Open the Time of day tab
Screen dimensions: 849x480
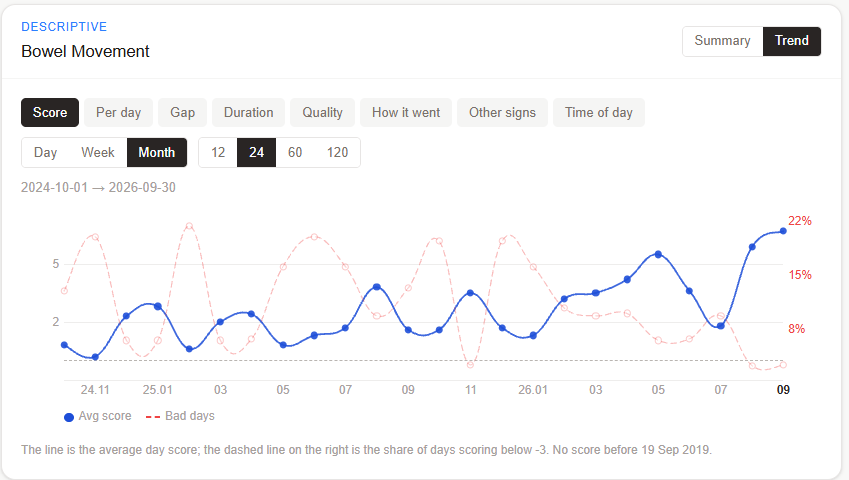599,113
